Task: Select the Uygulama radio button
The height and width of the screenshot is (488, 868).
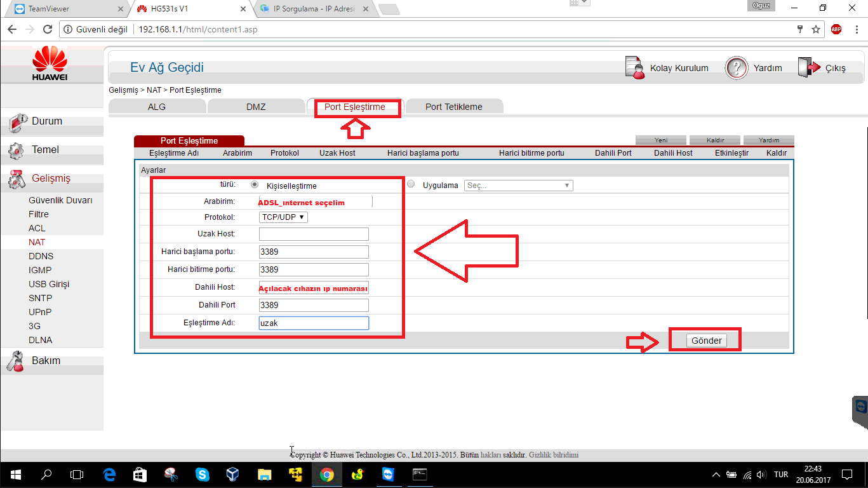Action: (x=411, y=184)
